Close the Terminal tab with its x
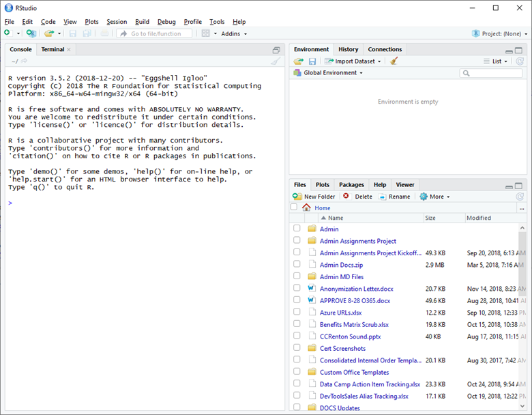This screenshot has width=532, height=415. click(x=69, y=50)
